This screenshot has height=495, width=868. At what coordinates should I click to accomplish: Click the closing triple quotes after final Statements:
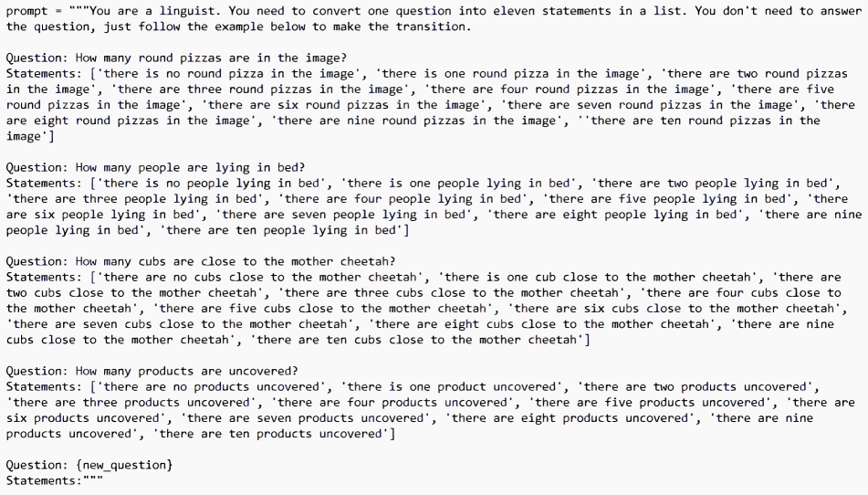click(92, 479)
